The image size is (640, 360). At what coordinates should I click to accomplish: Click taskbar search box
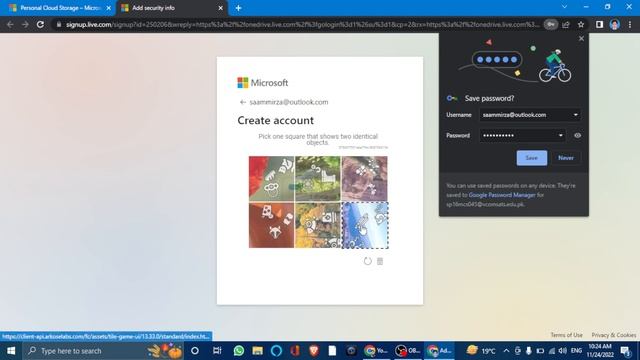(102, 351)
